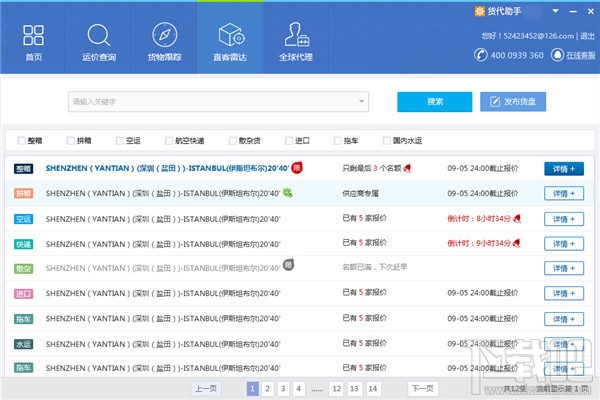Select page 1 in pagination
This screenshot has width=600, height=400.
point(252,389)
